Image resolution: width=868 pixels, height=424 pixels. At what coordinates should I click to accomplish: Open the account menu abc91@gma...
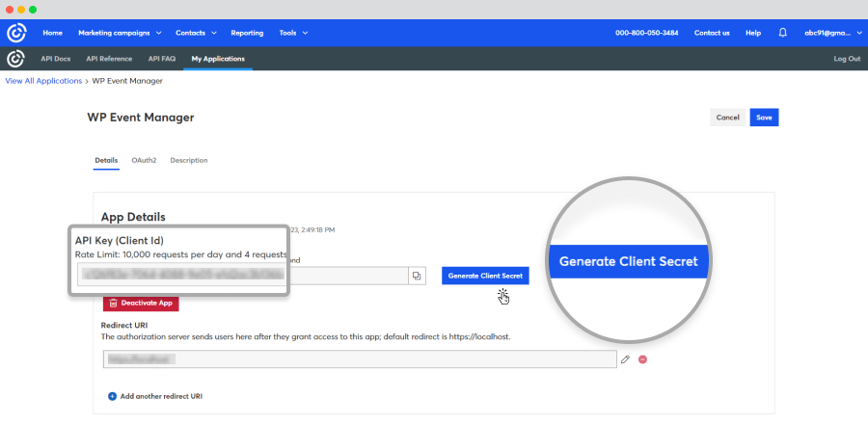pyautogui.click(x=831, y=33)
